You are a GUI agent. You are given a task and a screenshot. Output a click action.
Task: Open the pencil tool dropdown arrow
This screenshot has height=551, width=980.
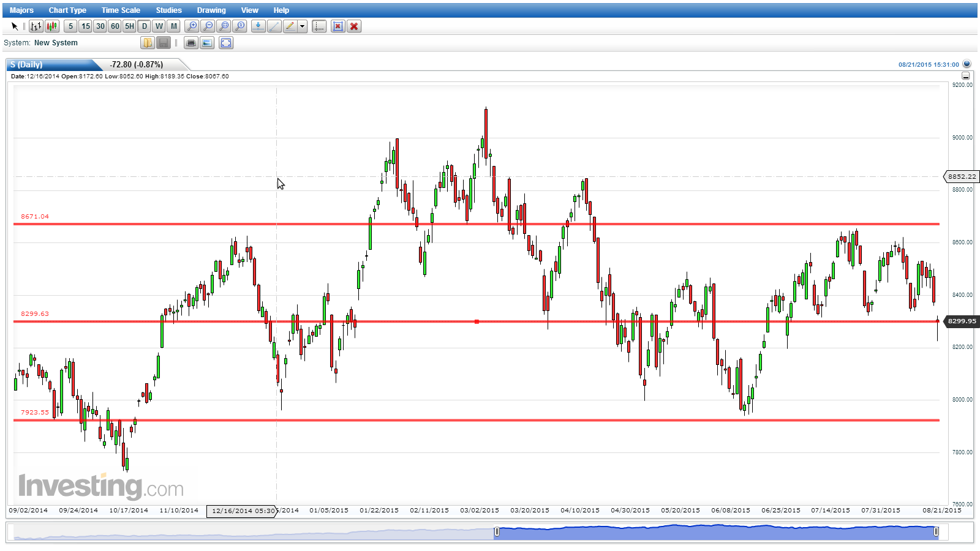pos(303,26)
